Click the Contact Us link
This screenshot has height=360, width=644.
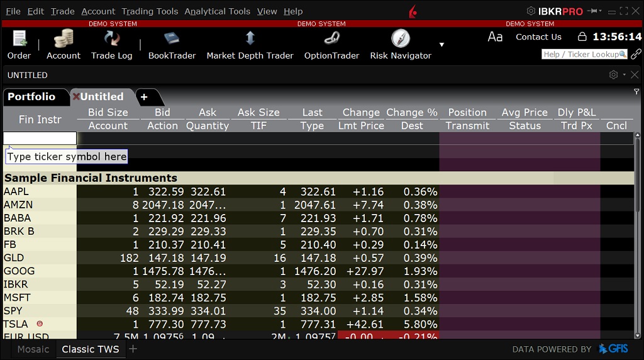(538, 37)
